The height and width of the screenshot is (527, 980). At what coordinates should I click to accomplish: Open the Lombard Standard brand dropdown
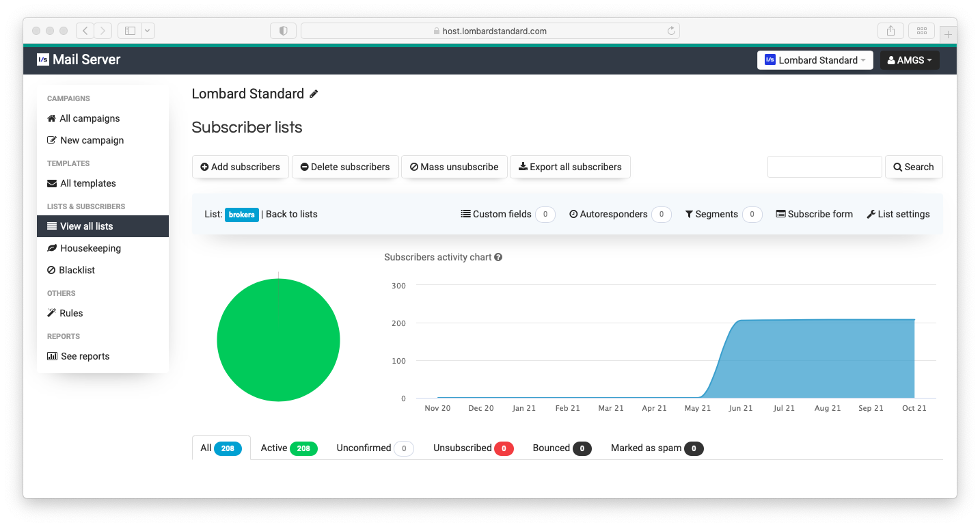(x=815, y=60)
